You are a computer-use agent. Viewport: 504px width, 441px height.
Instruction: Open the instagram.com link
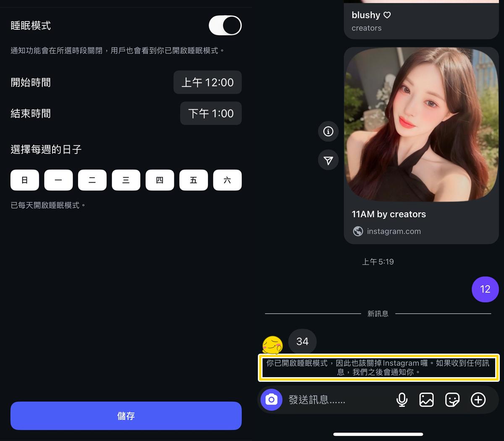click(394, 231)
